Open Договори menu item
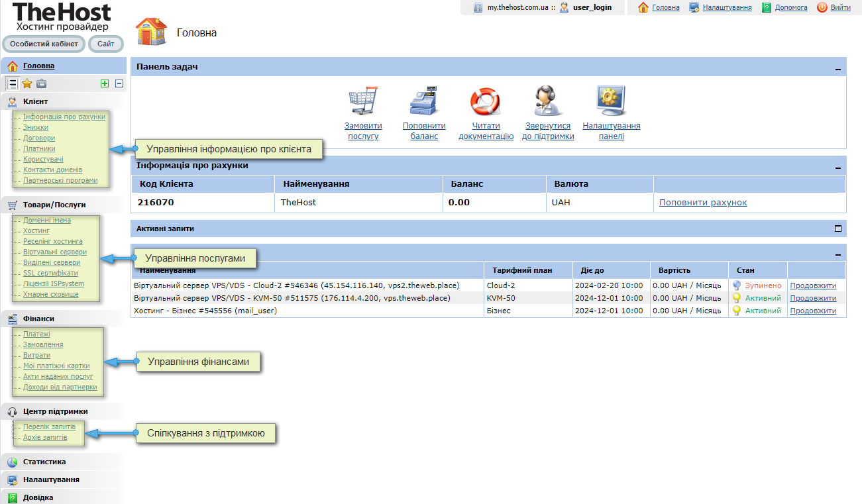 pos(39,138)
